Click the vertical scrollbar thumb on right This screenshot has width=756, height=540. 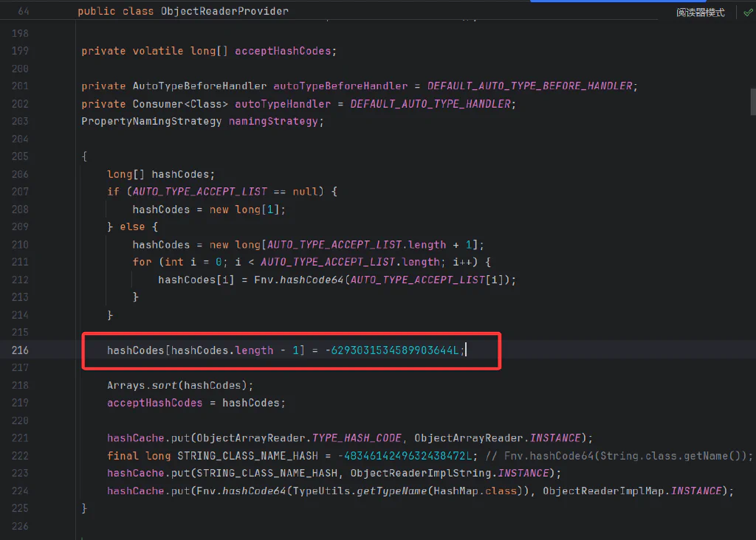coord(752,102)
